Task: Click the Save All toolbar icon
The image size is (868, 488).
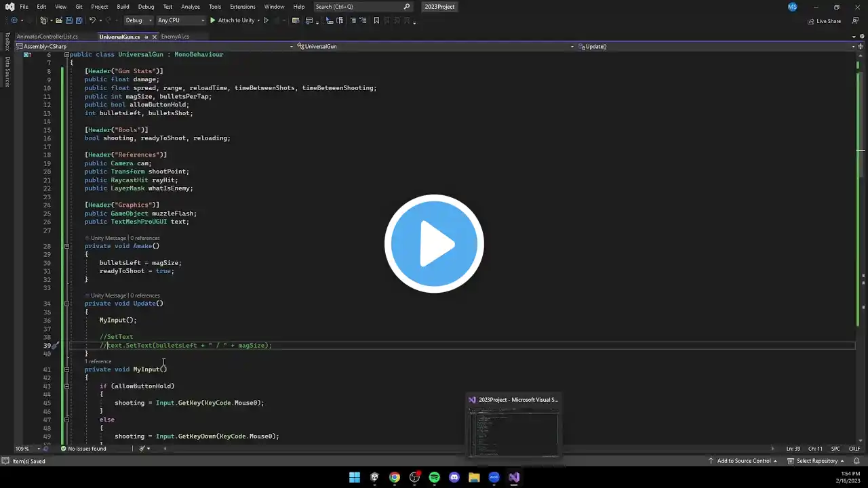Action: point(79,20)
